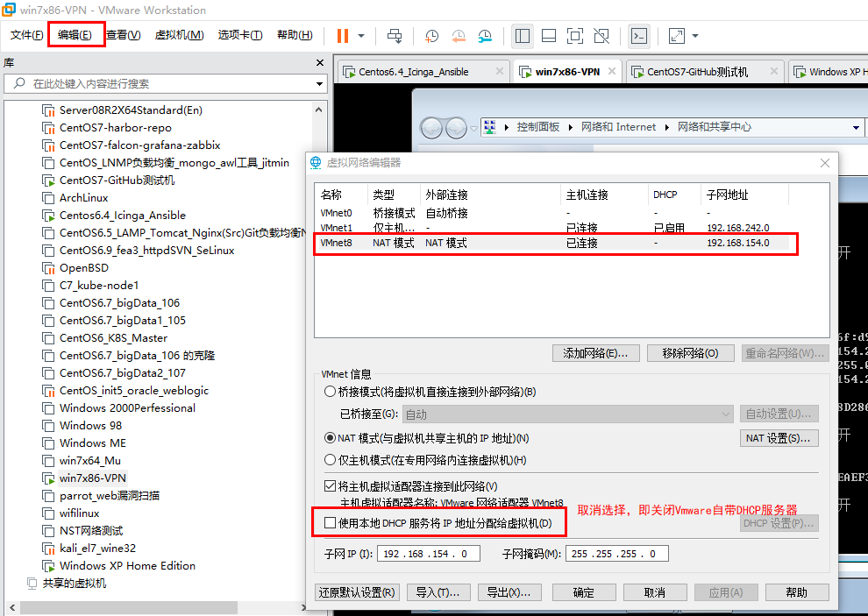Confirm with the 确定 button
The width and height of the screenshot is (868, 616).
coord(583,592)
